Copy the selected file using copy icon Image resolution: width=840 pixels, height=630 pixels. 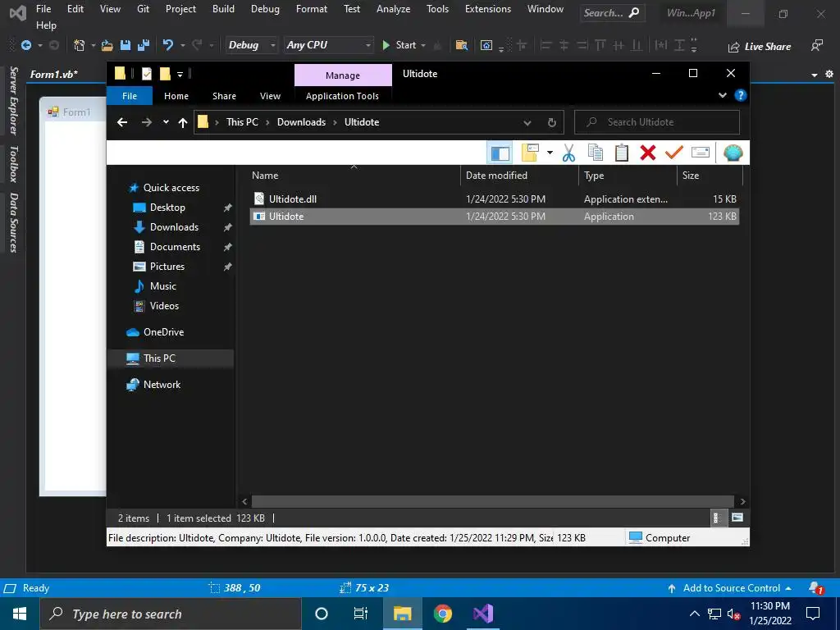(x=596, y=153)
